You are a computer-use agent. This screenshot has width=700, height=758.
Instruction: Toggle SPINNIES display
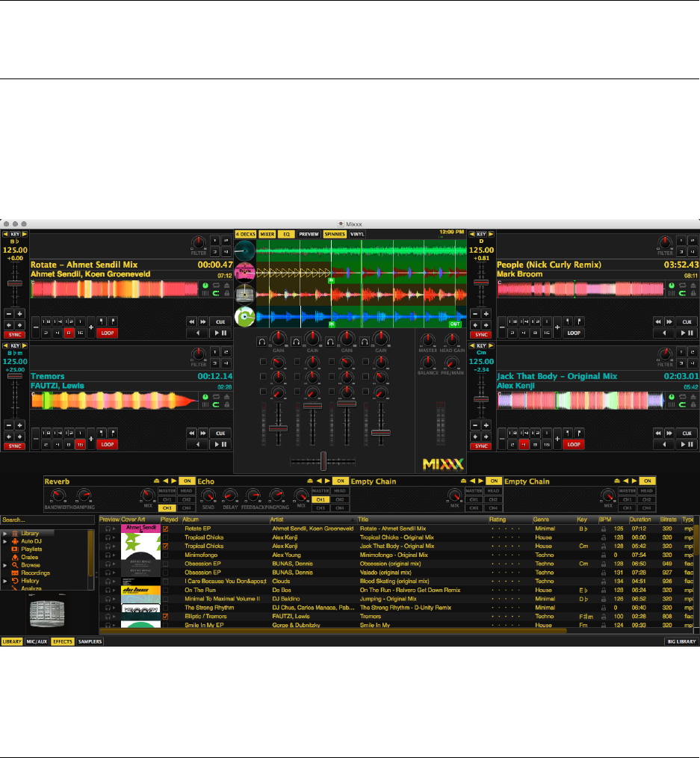click(335, 235)
